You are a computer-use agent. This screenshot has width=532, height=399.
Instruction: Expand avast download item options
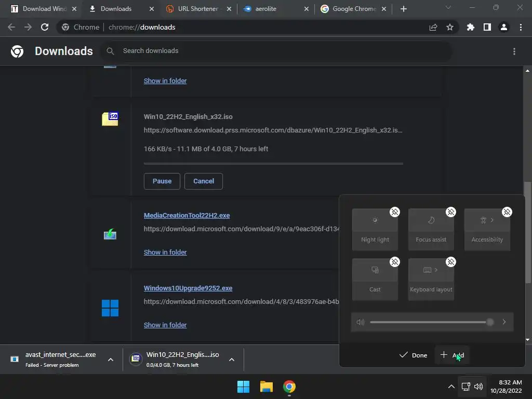(111, 360)
